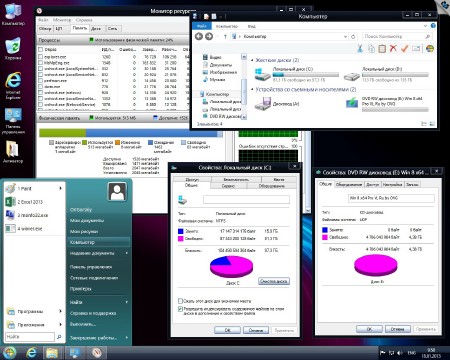Open Оборудование tab in DVD RW properties
The height and width of the screenshot is (360, 450).
click(349, 184)
